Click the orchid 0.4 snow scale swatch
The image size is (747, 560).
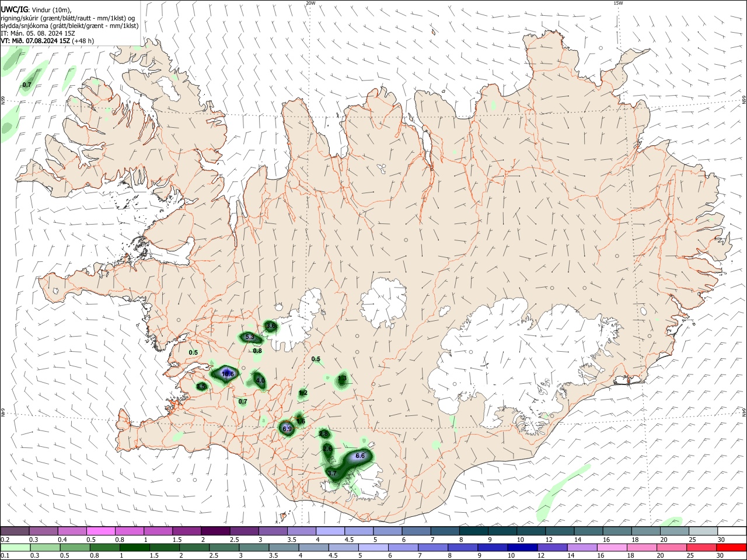72,531
